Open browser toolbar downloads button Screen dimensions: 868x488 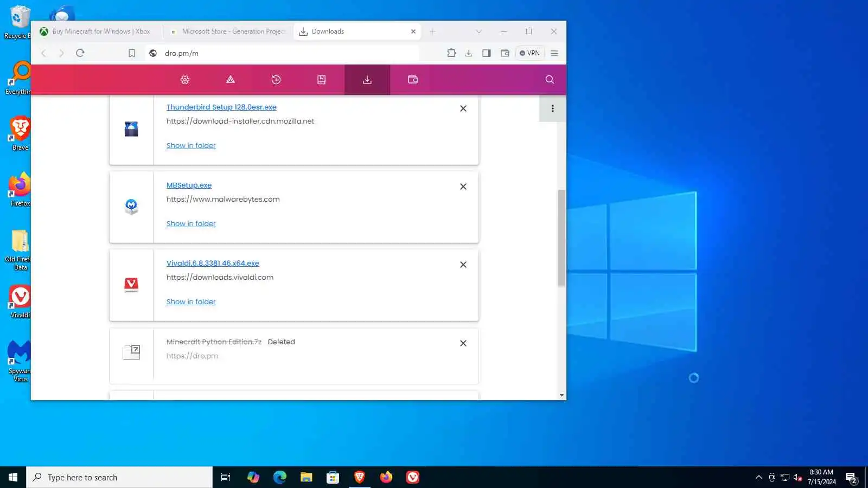click(x=469, y=53)
